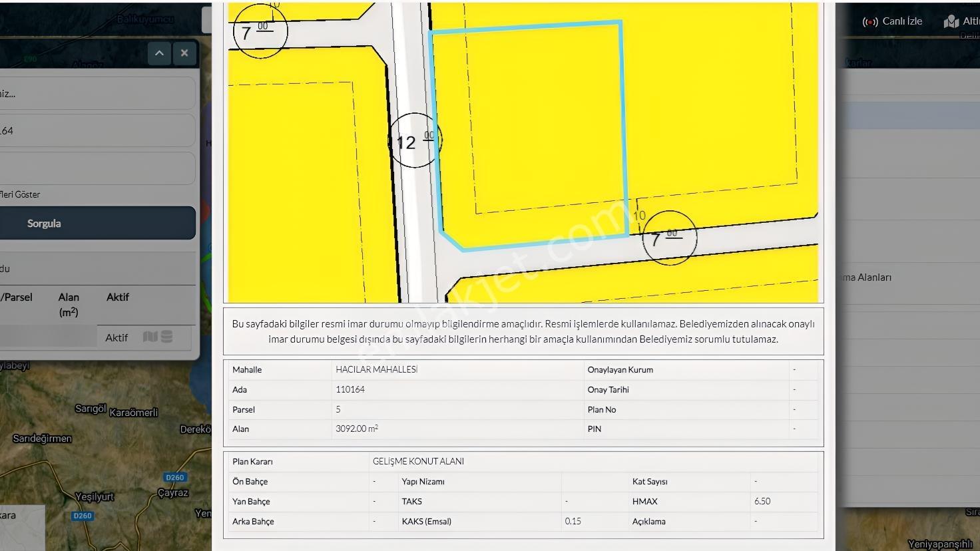980x551 pixels.
Task: Click the D260 road badge below Yeşilyurt
Action: coord(82,516)
